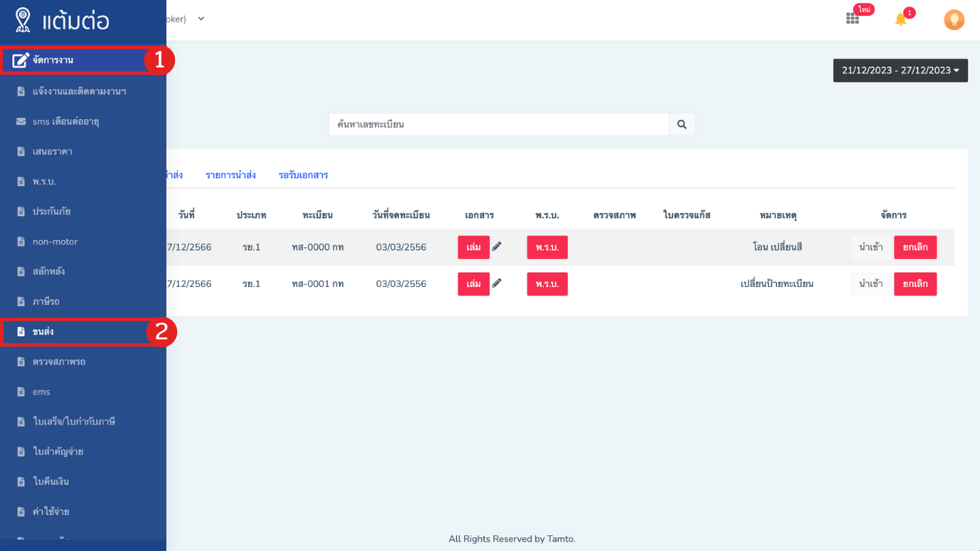Open สลักหลัง menu item
The height and width of the screenshot is (551, 980).
[49, 272]
